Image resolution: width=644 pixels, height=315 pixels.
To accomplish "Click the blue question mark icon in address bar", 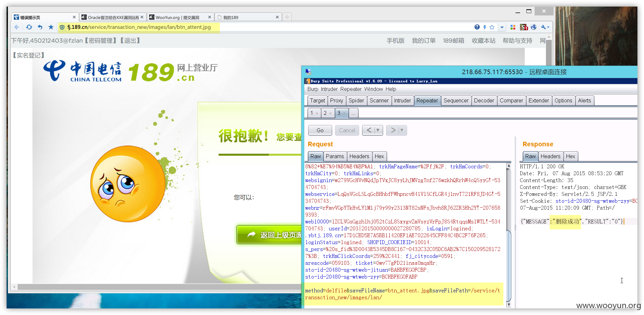I will coord(477,27).
